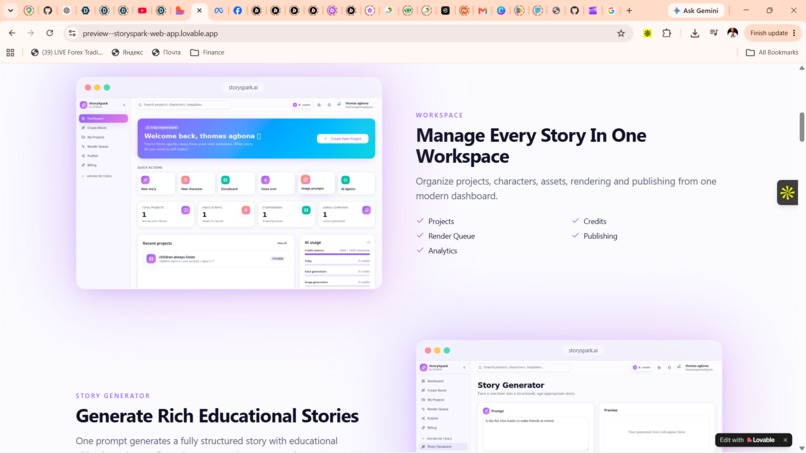Open a new tab with the plus button
Viewport: 806px width, 453px height.
click(x=629, y=10)
